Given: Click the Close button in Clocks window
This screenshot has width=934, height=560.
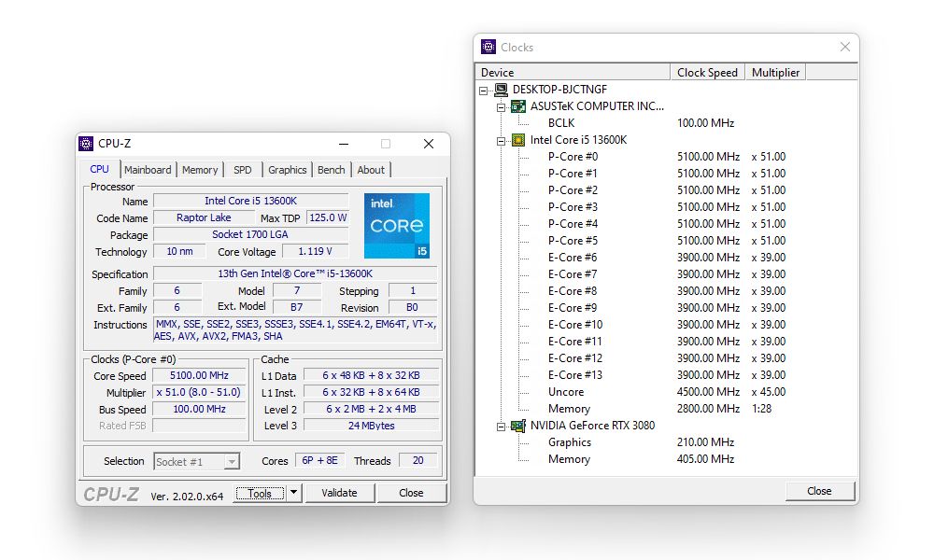Looking at the screenshot, I should pyautogui.click(x=820, y=491).
